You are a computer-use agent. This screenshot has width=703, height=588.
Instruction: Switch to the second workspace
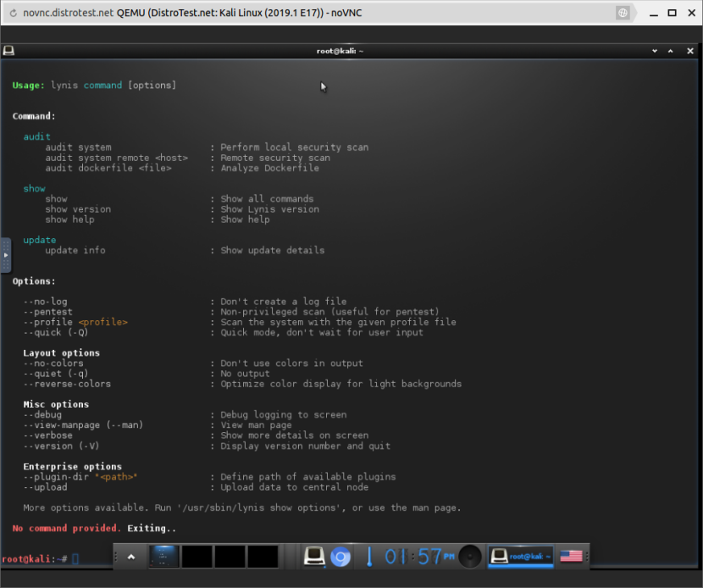tap(197, 557)
